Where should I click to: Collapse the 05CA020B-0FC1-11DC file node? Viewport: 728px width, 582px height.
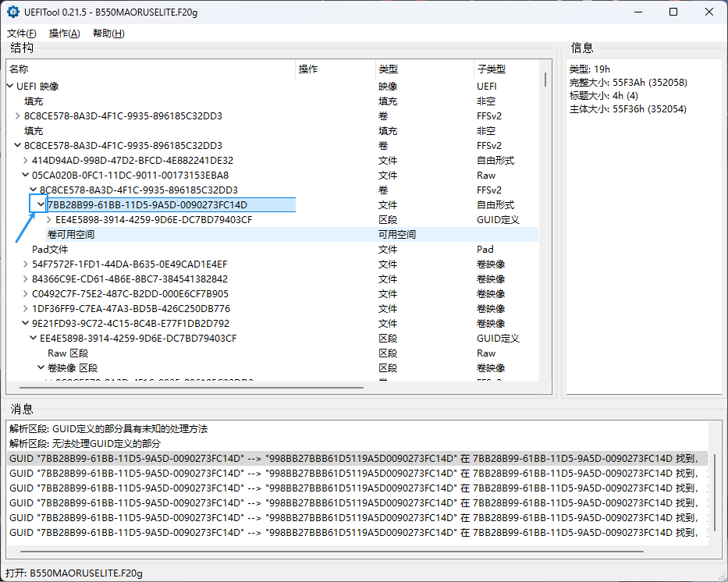(26, 176)
